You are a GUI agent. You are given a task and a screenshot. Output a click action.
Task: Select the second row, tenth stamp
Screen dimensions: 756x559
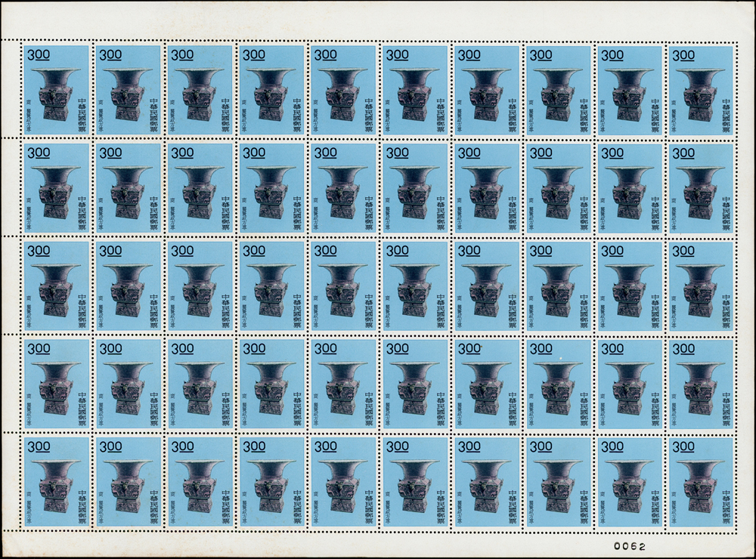(702, 188)
